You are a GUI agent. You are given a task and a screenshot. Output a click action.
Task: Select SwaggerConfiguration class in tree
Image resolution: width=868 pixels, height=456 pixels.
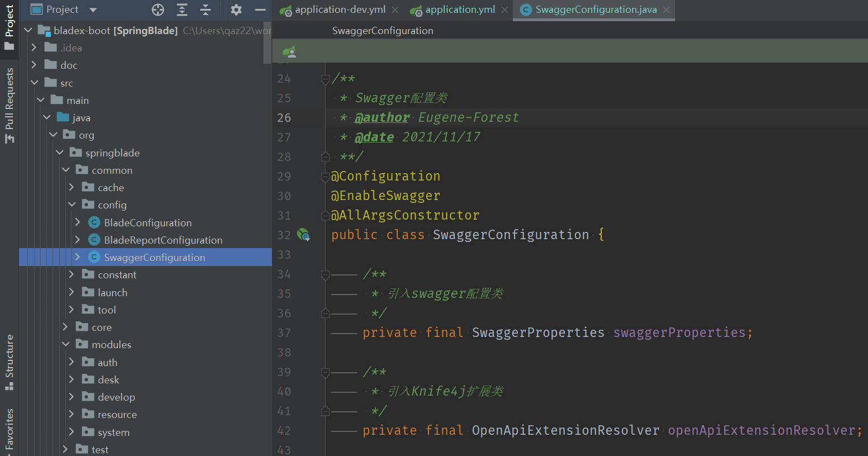[x=154, y=257]
